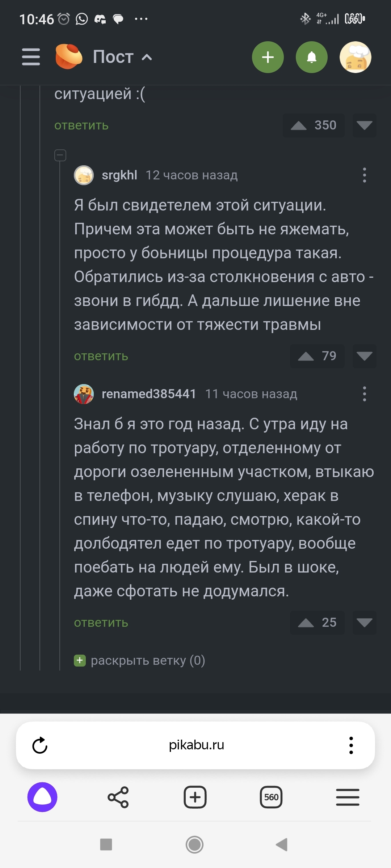Reload the page in browser bar
Screen dimensions: 391x868
point(40,745)
